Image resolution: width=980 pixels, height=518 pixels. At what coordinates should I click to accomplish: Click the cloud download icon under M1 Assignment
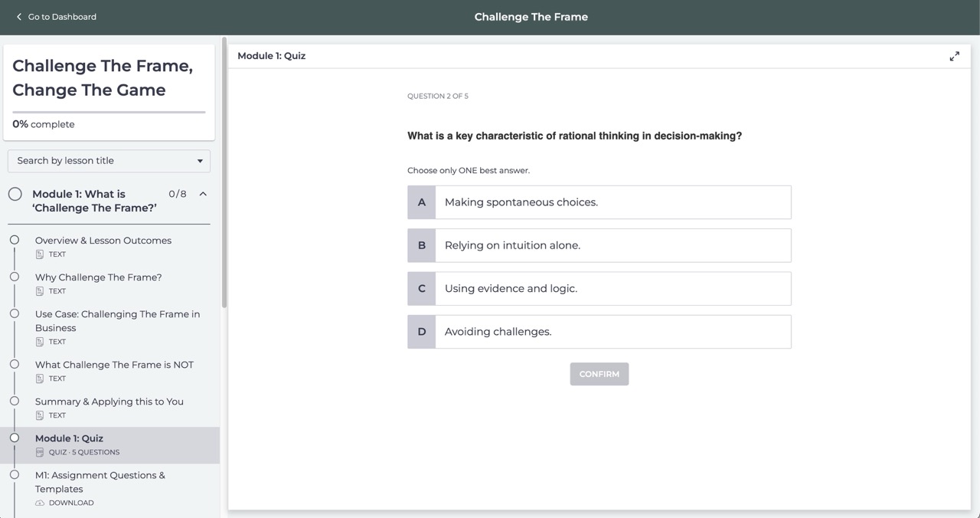pos(40,503)
